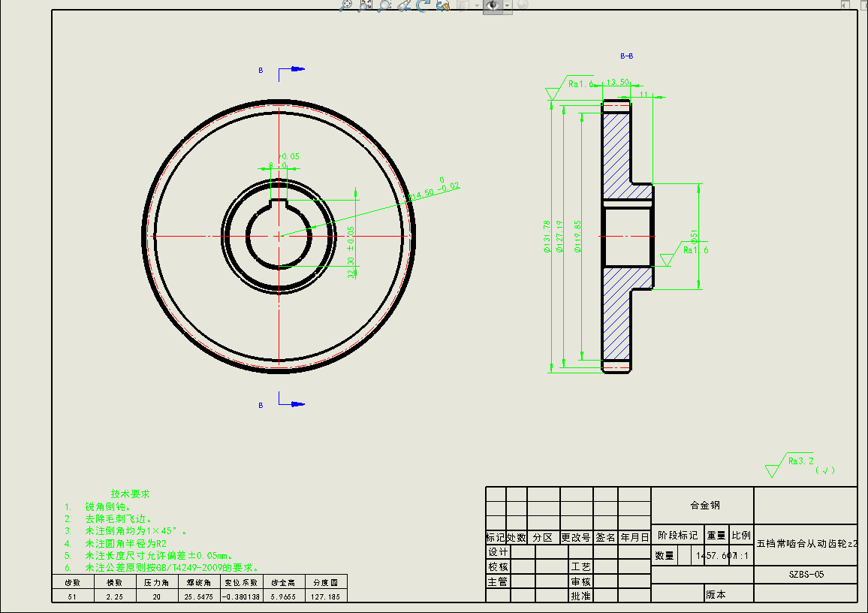Select the Zoom to Area tool
This screenshot has height=613, width=868.
(365, 5)
